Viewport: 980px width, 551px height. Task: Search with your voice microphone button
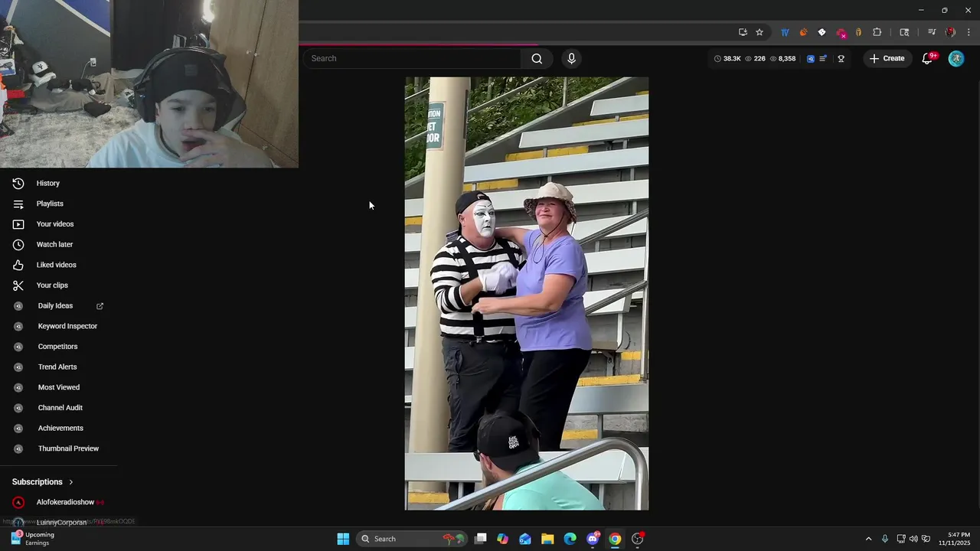pos(571,58)
